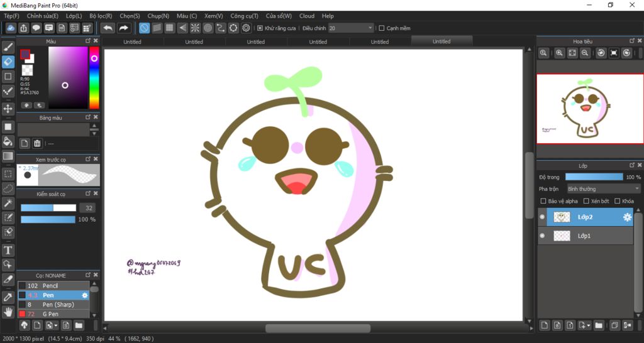Select the Brush tool in left toolbar
This screenshot has width=644, height=343.
tap(8, 47)
